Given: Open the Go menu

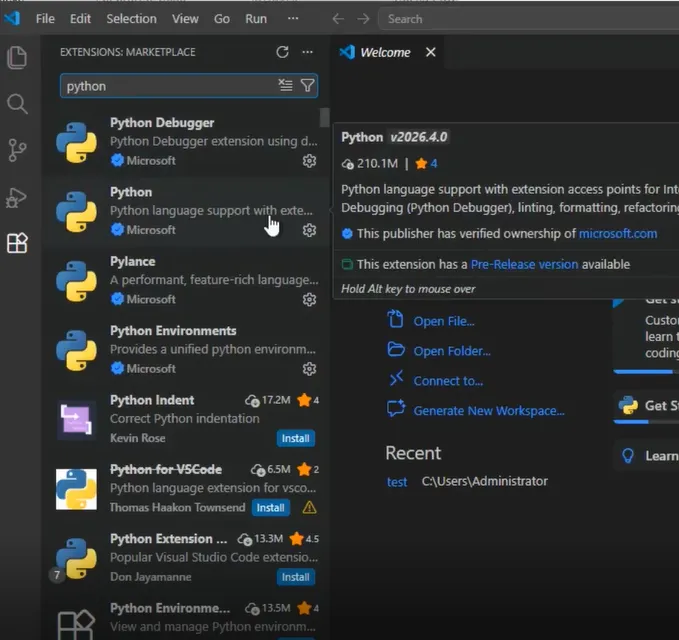Looking at the screenshot, I should [x=222, y=19].
